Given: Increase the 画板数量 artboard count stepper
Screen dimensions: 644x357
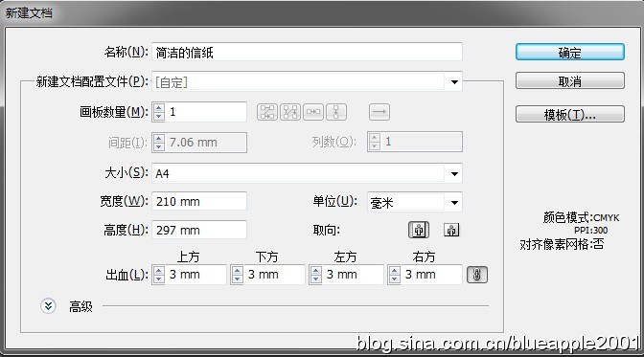Looking at the screenshot, I should point(158,107).
